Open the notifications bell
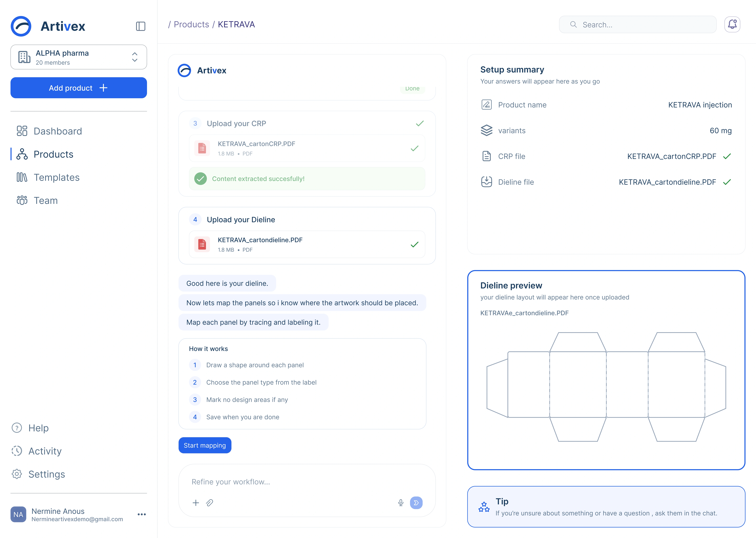Screen dimensions: 756x538 (732, 25)
